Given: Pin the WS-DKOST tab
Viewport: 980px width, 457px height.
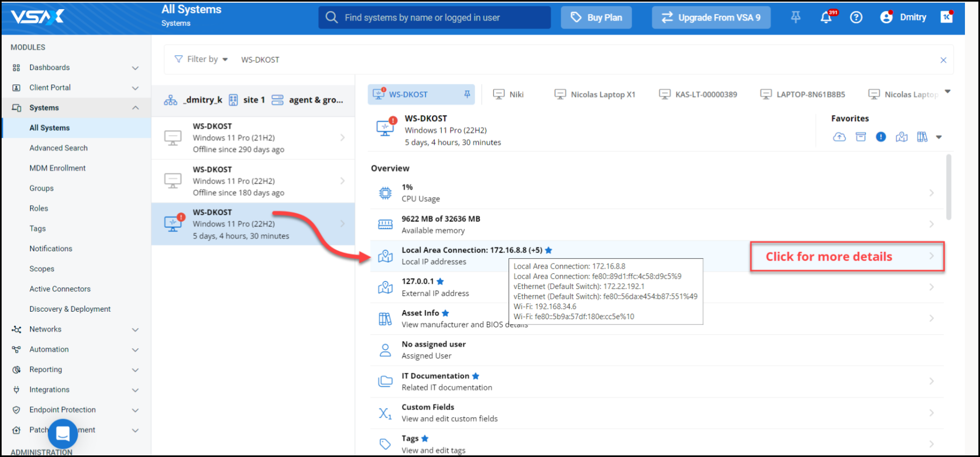Looking at the screenshot, I should coord(467,94).
